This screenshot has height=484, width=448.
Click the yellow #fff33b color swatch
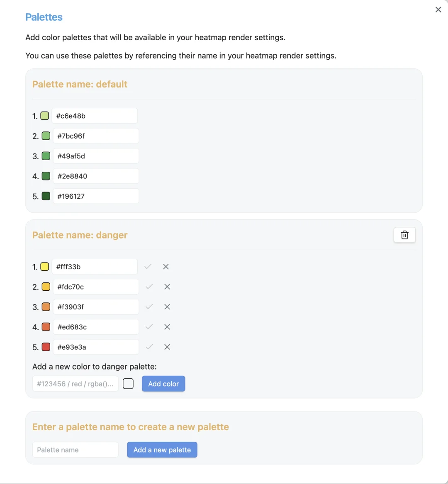[45, 267]
